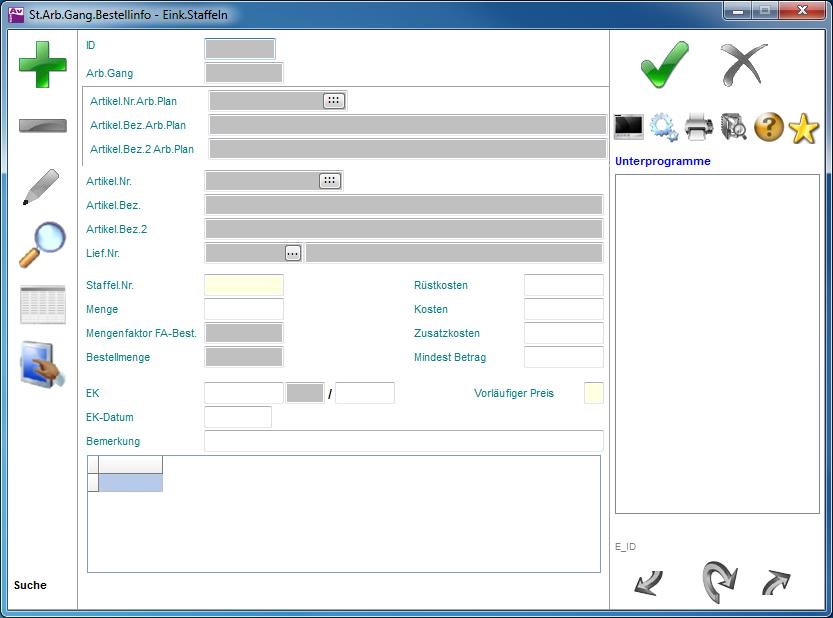Open lookup button beside Artikel.Nr. field
Image resolution: width=833 pixels, height=618 pixels.
coord(329,181)
